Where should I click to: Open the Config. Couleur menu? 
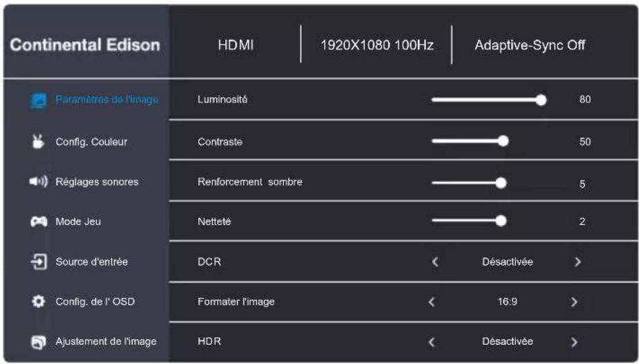91,142
